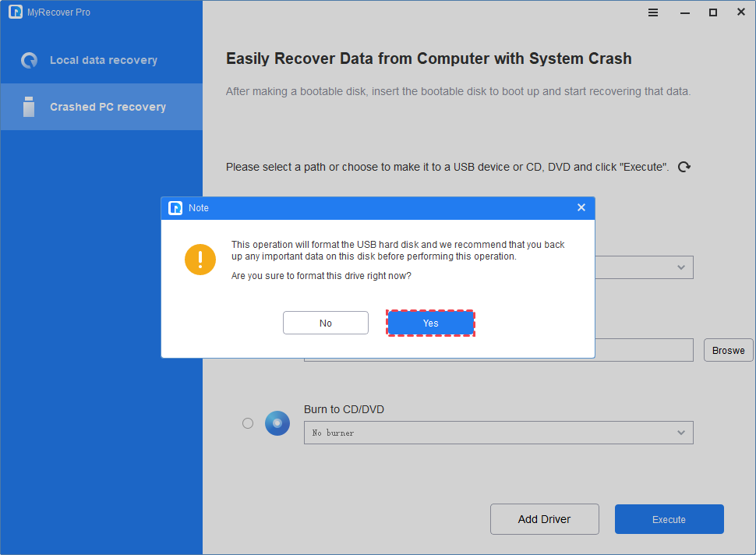Select the Crashed PC recovery USB icon
Image resolution: width=756 pixels, height=555 pixels.
(x=29, y=107)
